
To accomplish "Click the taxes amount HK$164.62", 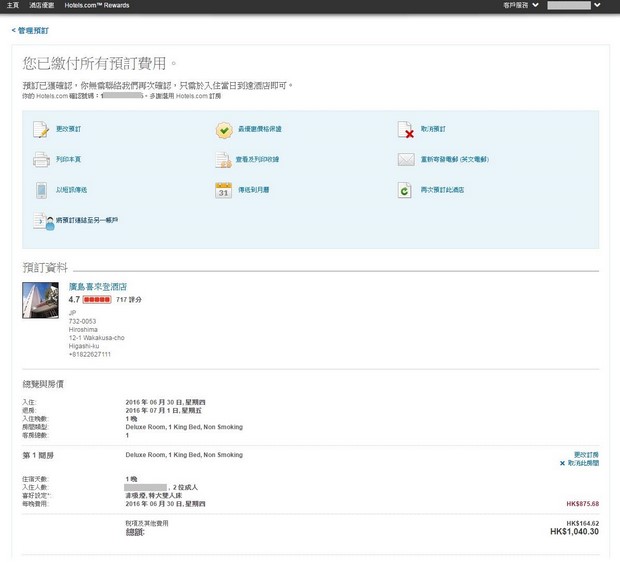I will point(582,523).
